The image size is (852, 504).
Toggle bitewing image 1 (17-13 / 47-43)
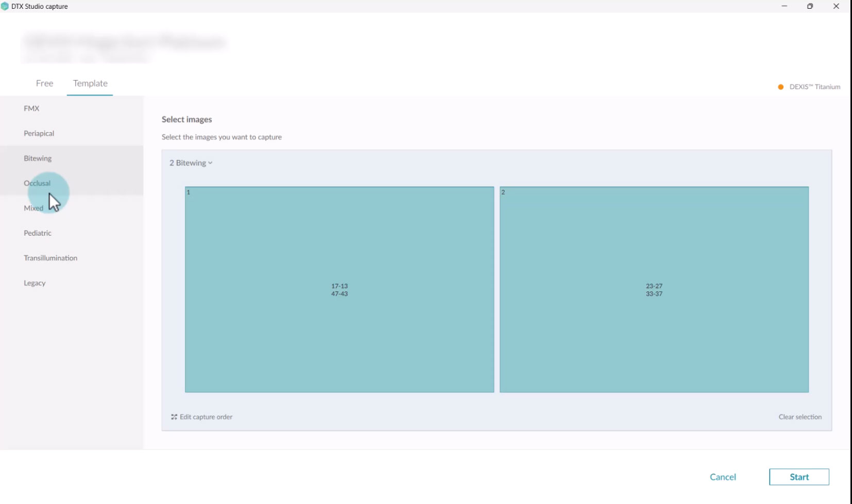point(339,289)
